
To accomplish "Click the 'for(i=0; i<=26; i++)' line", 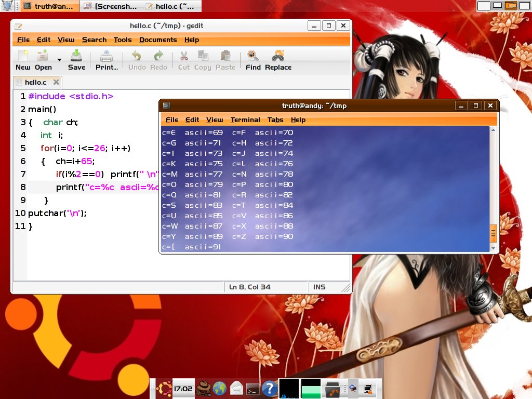I will (x=86, y=148).
